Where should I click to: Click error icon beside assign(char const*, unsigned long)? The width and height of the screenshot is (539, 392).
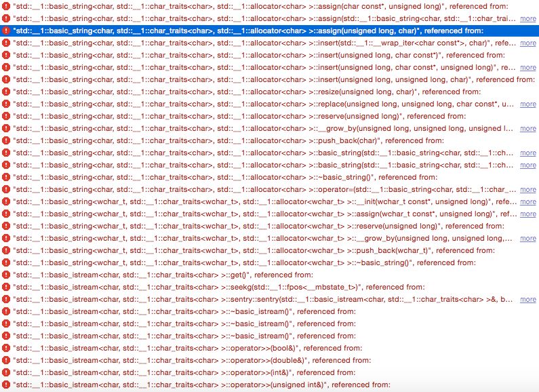(6, 6)
